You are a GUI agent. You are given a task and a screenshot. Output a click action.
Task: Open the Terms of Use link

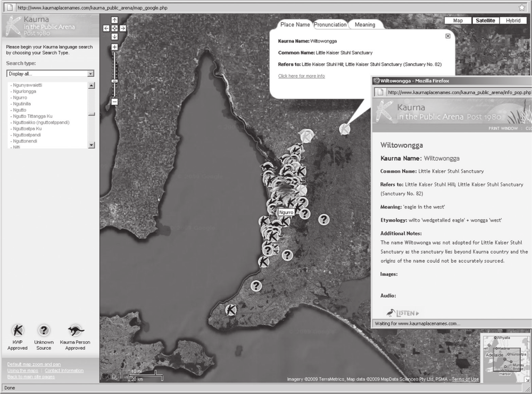tap(465, 379)
